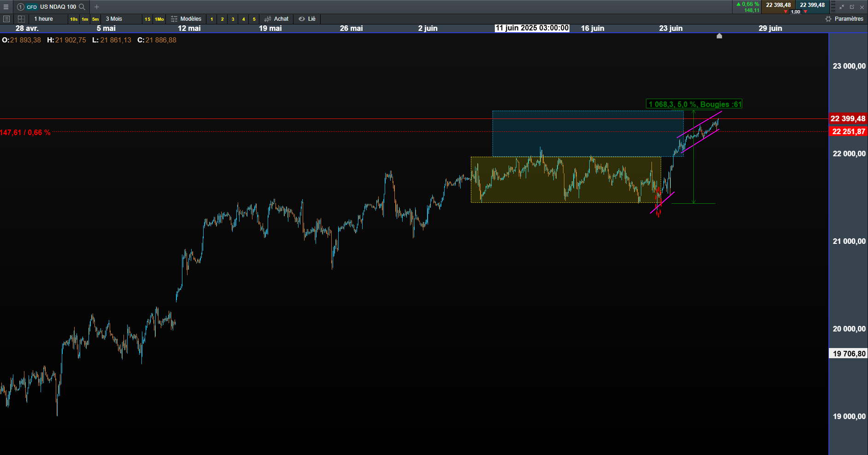Click the 1,00 quantity field

[x=796, y=12]
